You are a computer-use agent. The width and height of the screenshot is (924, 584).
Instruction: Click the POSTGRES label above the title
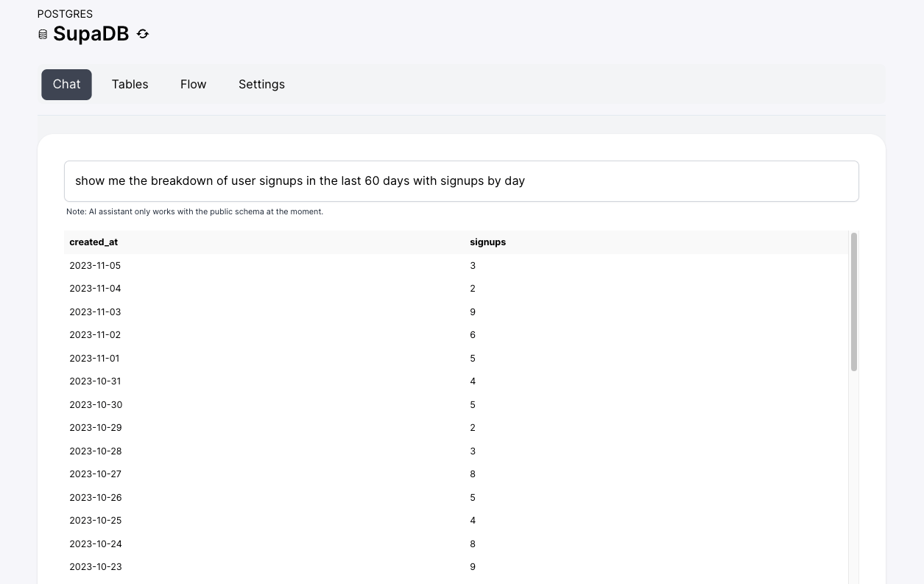pyautogui.click(x=65, y=14)
